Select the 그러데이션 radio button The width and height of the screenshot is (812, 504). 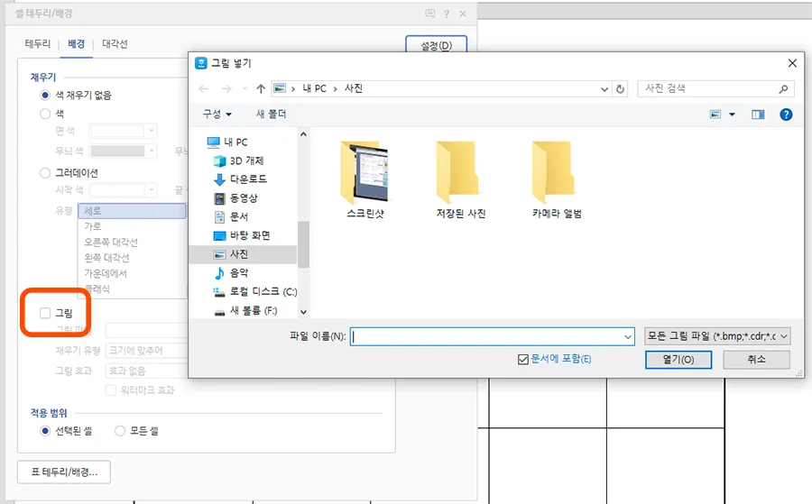click(x=45, y=173)
